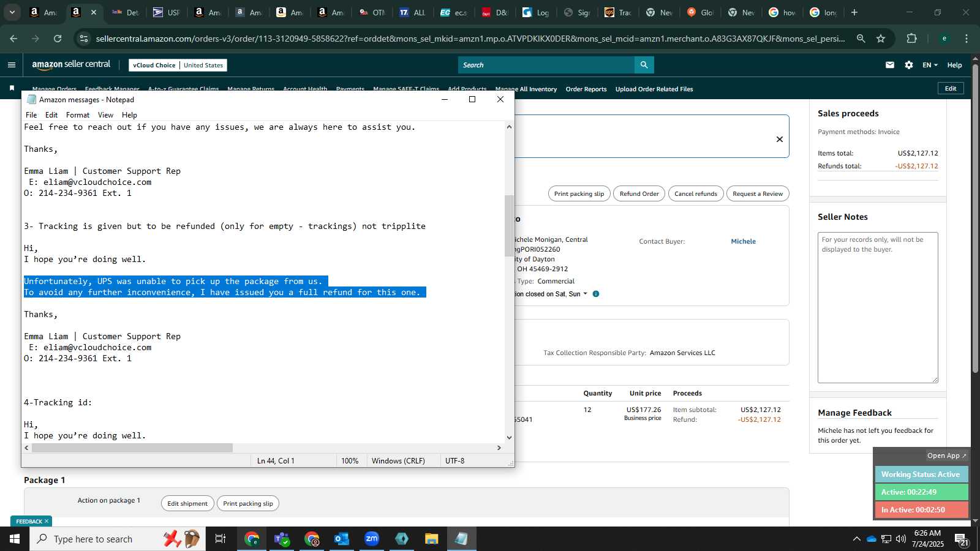Click the Notepad scroll right arrow
The height and width of the screenshot is (551, 980).
[x=499, y=448]
